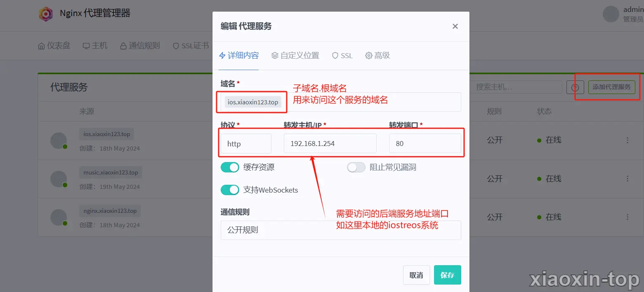Open the 主机 hosts navigation menu

click(95, 46)
